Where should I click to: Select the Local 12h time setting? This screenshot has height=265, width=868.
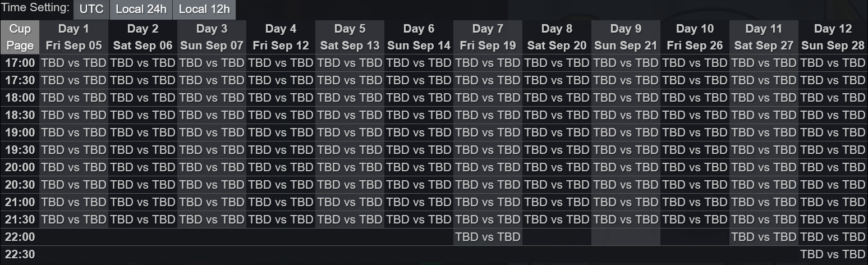[204, 10]
